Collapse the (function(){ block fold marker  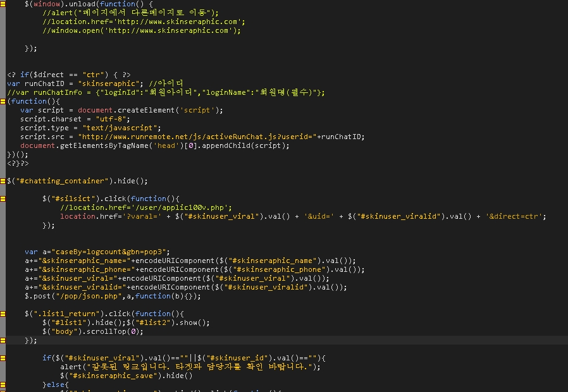coord(3,101)
